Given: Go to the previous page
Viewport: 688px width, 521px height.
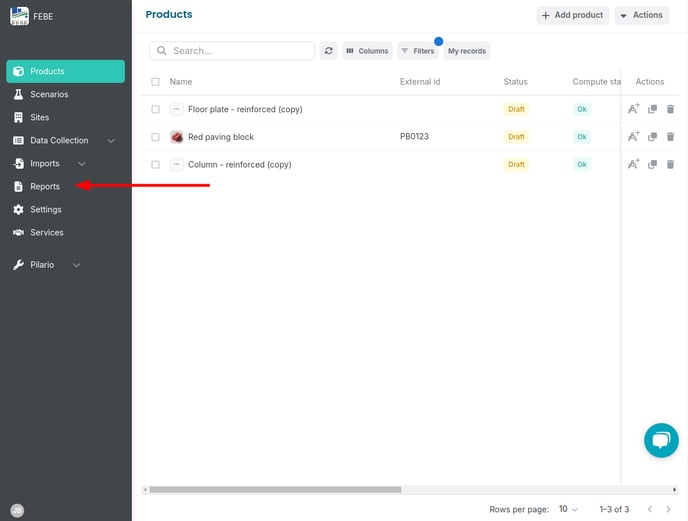Looking at the screenshot, I should 650,509.
